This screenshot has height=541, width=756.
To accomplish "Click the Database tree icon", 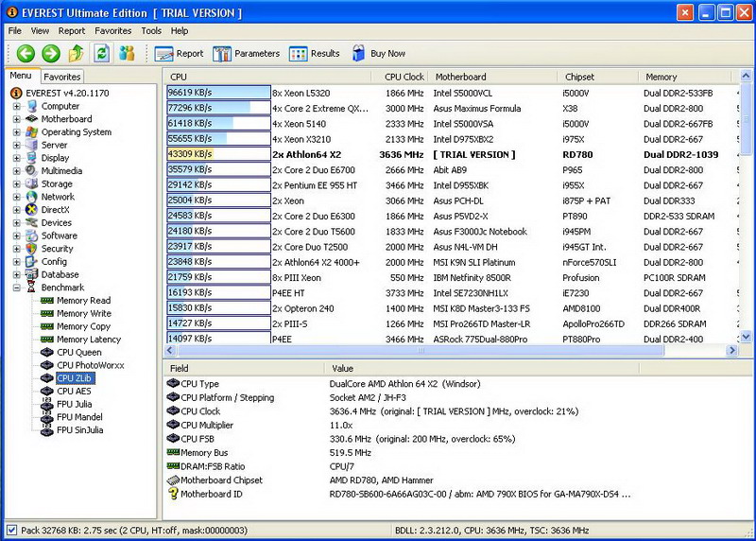I will (x=32, y=274).
